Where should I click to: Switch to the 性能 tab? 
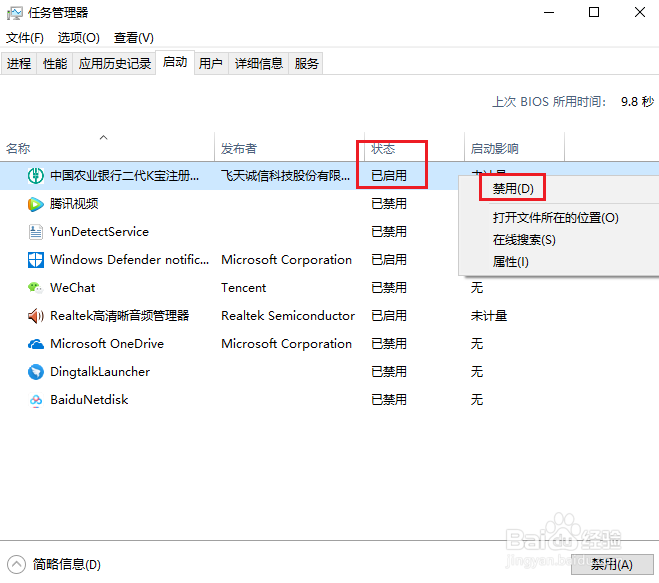point(55,63)
